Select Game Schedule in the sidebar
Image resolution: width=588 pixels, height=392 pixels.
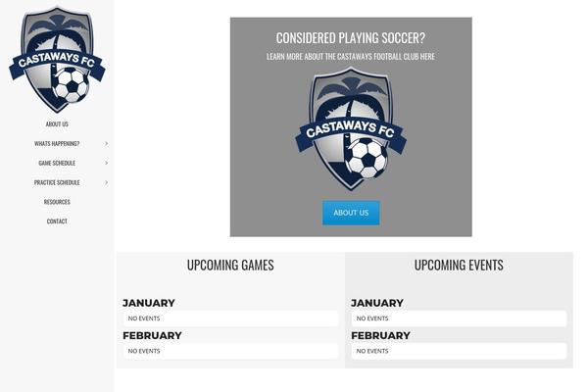pyautogui.click(x=57, y=163)
